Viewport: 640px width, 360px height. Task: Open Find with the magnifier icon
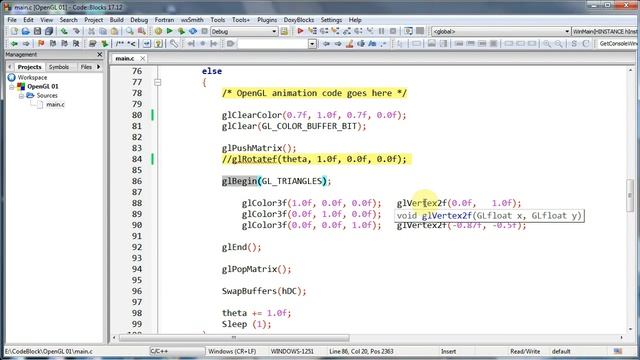pyautogui.click(x=130, y=31)
